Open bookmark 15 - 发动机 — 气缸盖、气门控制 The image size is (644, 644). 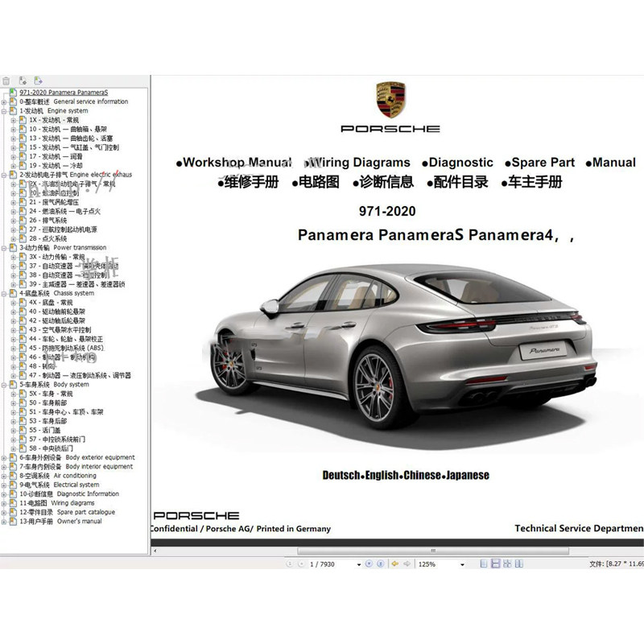tap(74, 147)
